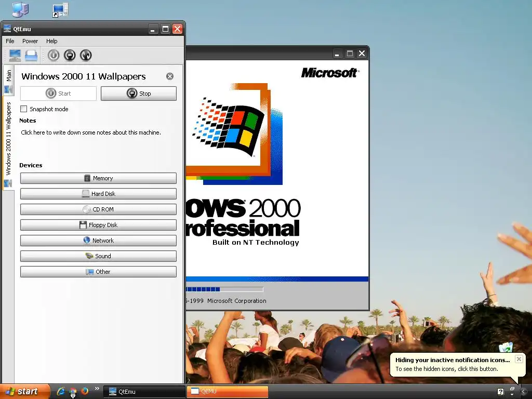Open the File menu

coord(10,41)
